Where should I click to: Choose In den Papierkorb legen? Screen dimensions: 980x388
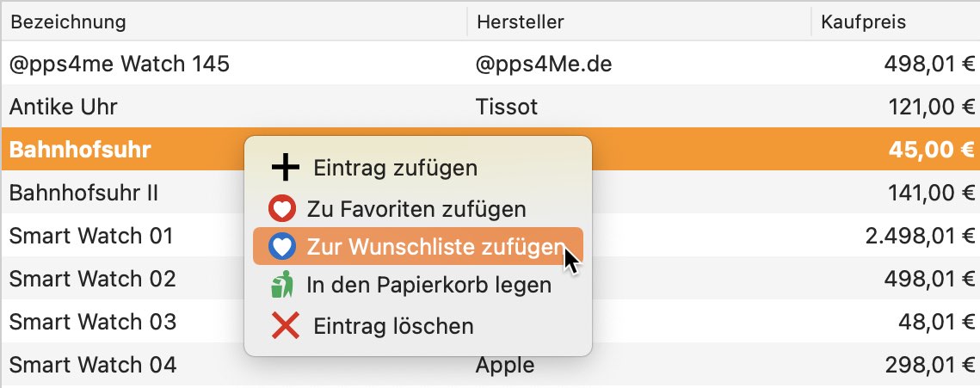coord(417,286)
